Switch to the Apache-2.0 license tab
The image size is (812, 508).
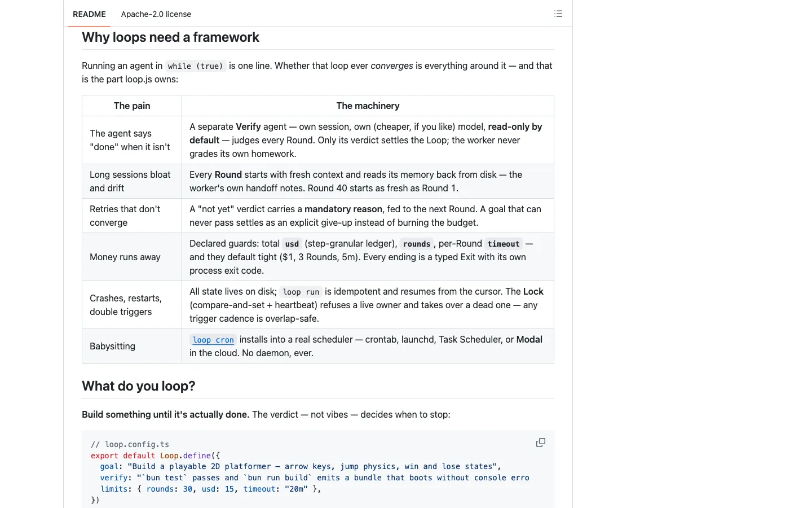point(156,14)
